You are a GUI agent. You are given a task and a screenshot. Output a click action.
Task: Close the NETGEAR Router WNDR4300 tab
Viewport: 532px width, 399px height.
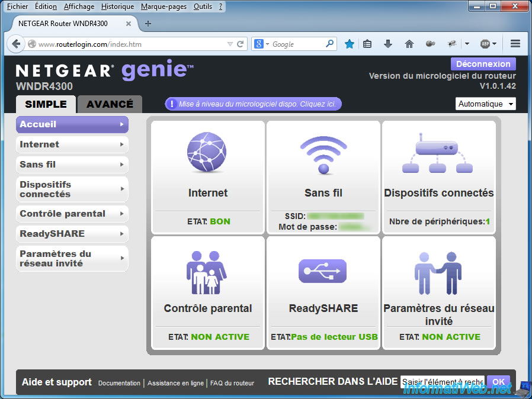(128, 24)
